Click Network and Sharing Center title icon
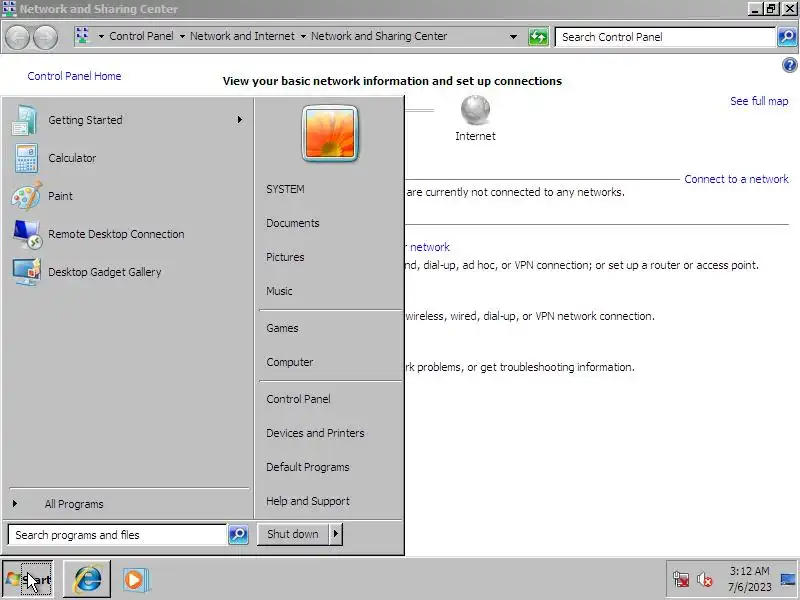This screenshot has width=800, height=600. point(9,9)
